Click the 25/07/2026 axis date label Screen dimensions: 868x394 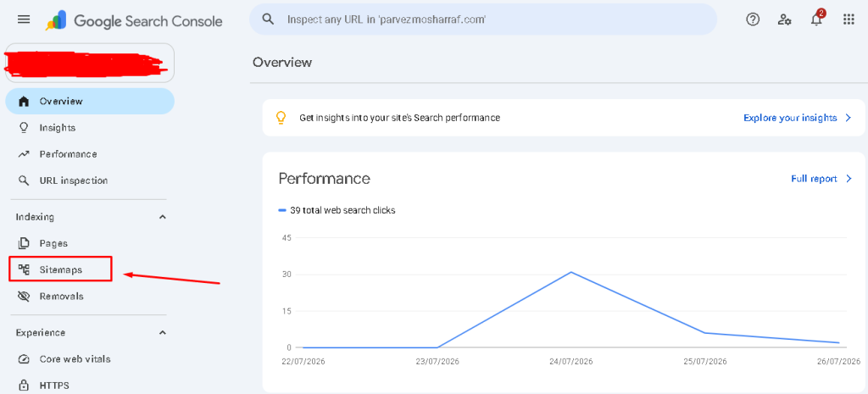point(705,362)
